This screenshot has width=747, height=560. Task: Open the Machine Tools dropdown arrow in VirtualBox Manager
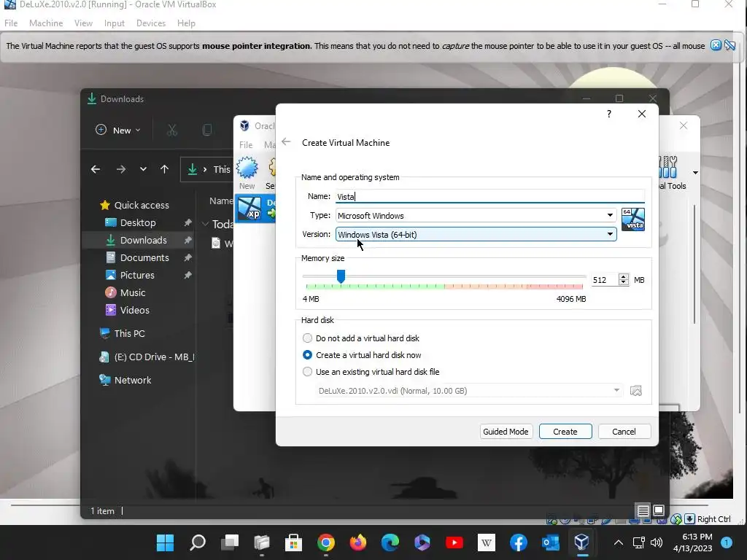coord(695,172)
